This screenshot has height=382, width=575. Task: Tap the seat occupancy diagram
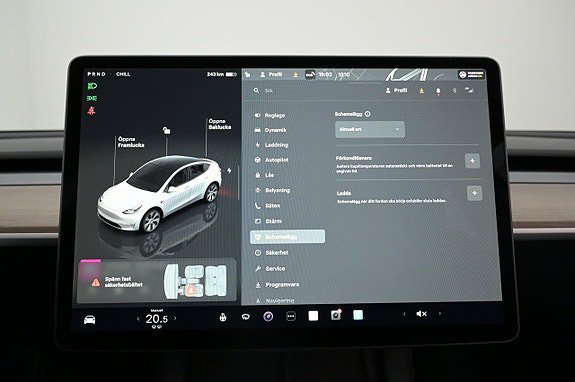(195, 281)
